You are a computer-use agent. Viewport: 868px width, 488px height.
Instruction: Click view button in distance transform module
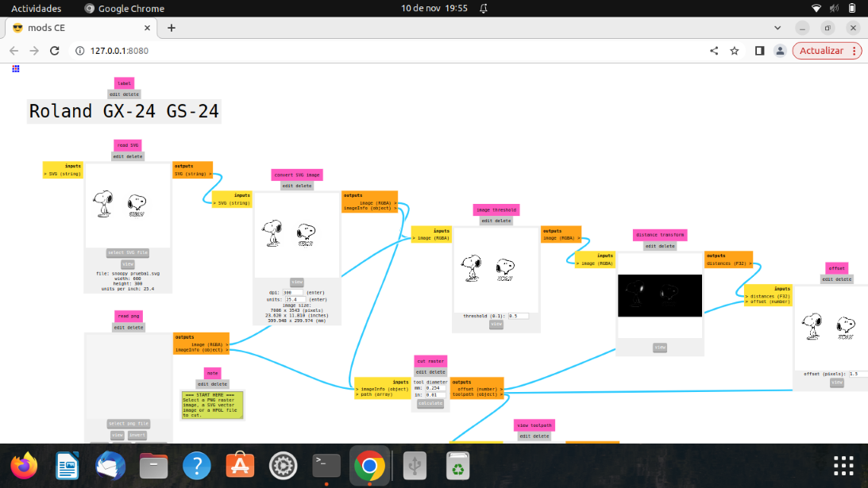(660, 348)
